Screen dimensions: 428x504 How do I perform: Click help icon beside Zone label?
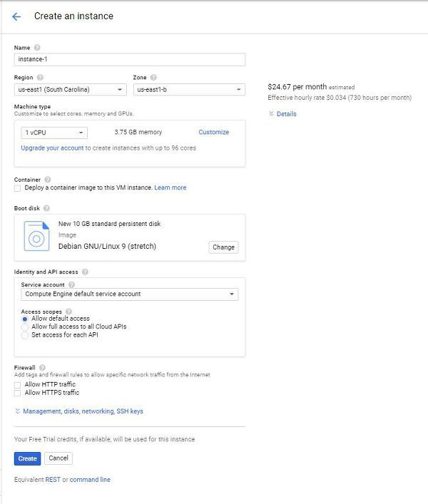coord(153,77)
